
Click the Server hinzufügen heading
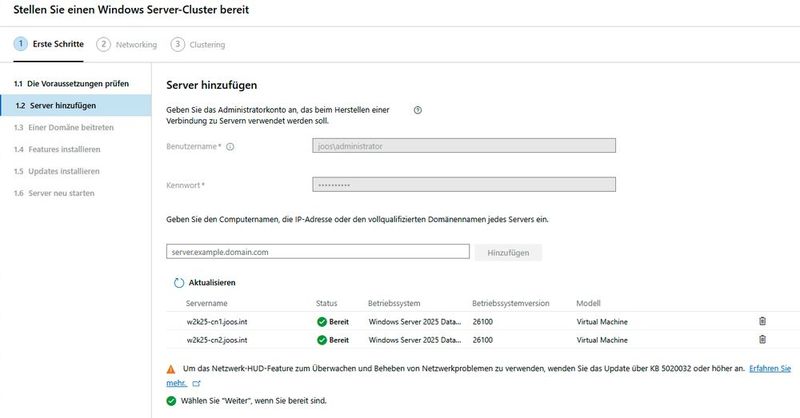coord(212,85)
